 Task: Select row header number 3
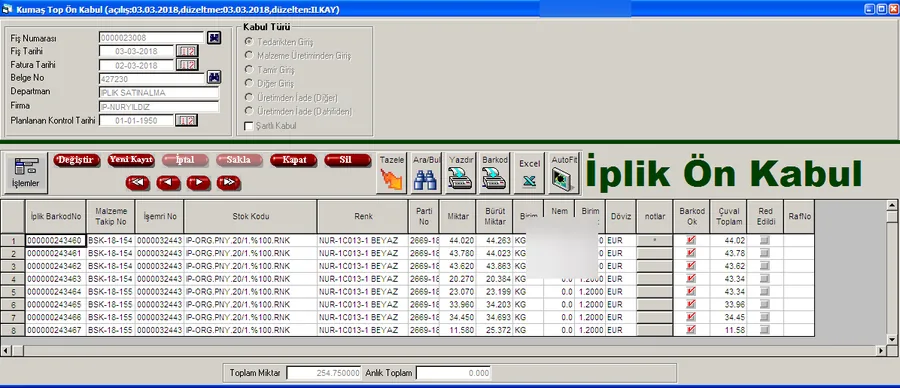[13, 266]
